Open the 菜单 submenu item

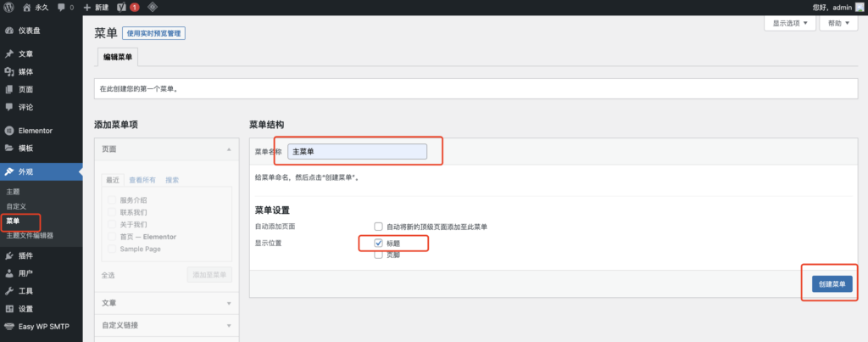[13, 221]
